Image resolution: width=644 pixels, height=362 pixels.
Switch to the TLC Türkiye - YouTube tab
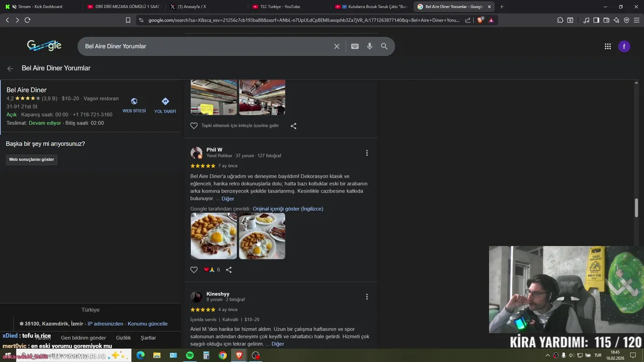point(288,7)
